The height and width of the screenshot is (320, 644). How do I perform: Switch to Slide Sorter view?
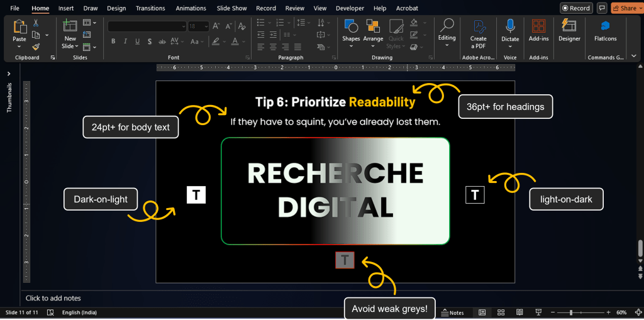click(501, 312)
